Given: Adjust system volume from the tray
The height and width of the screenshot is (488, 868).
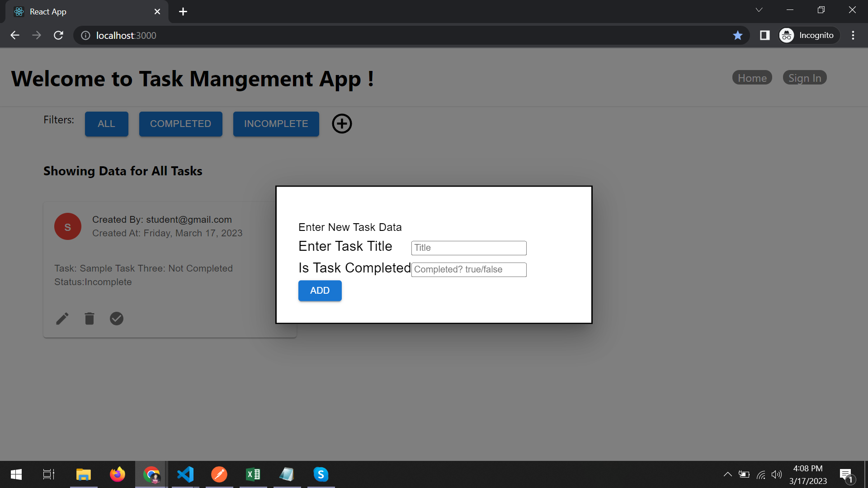Looking at the screenshot, I should click(777, 474).
